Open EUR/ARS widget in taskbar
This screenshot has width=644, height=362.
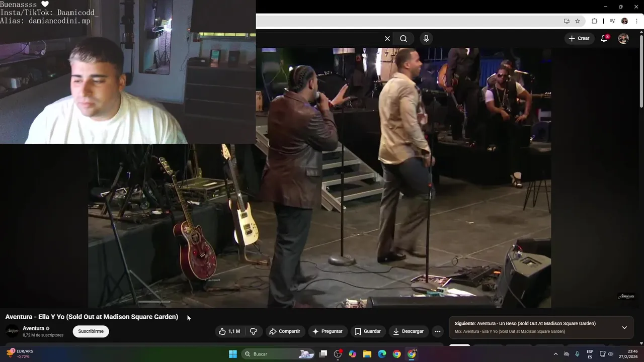point(20,354)
